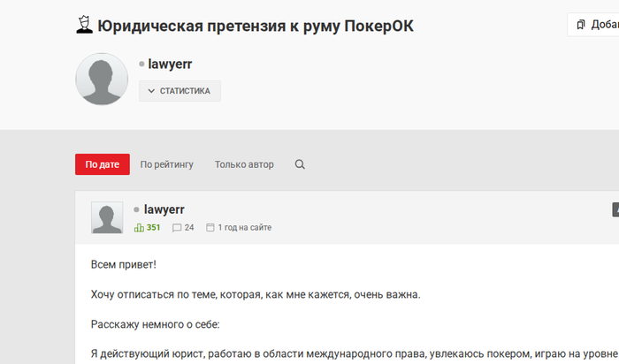The image size is (619, 364).
Task: Click the greeting line Всем привет!
Action: [124, 264]
